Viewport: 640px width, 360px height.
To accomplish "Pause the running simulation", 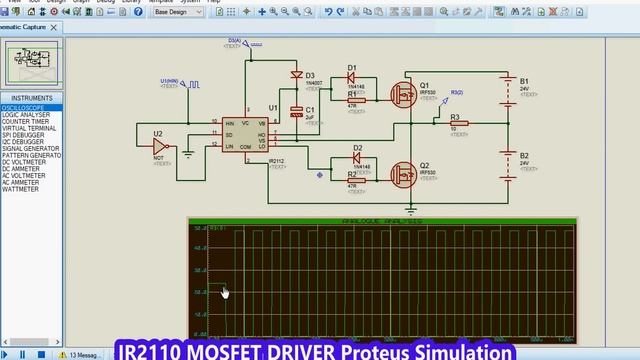I will click(22, 355).
